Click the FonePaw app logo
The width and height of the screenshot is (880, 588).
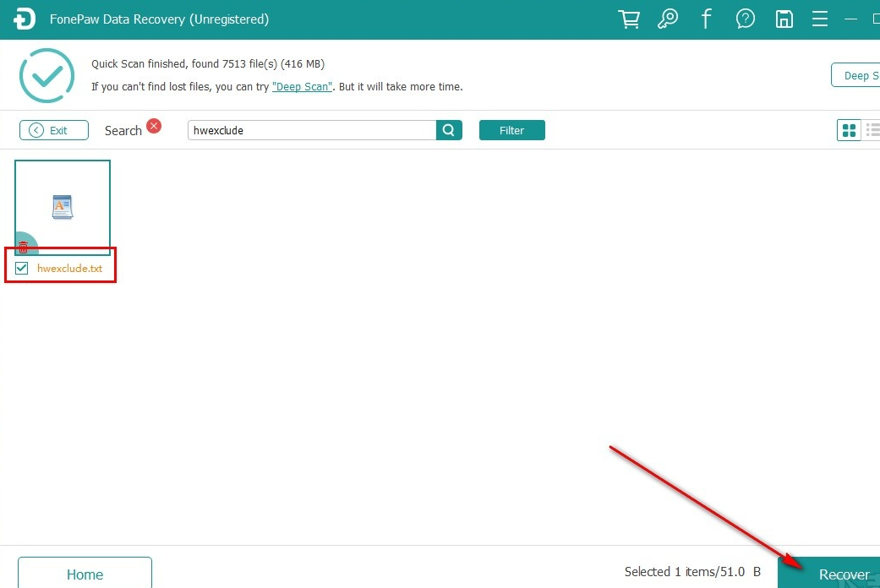25,19
